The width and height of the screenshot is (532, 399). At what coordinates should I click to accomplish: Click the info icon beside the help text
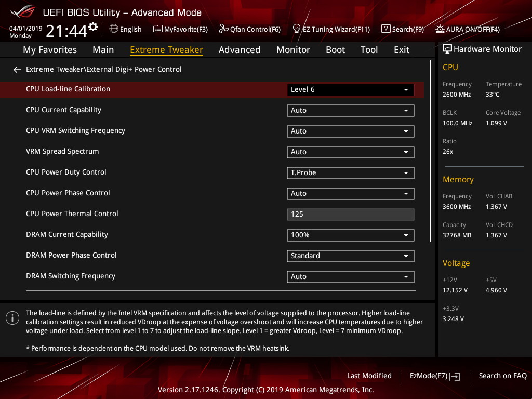pyautogui.click(x=12, y=318)
